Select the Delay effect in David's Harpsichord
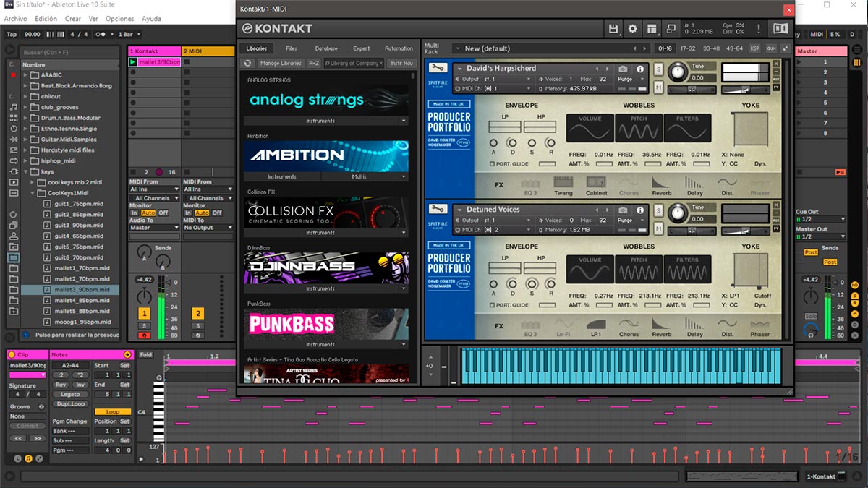The image size is (868, 488). pyautogui.click(x=695, y=186)
